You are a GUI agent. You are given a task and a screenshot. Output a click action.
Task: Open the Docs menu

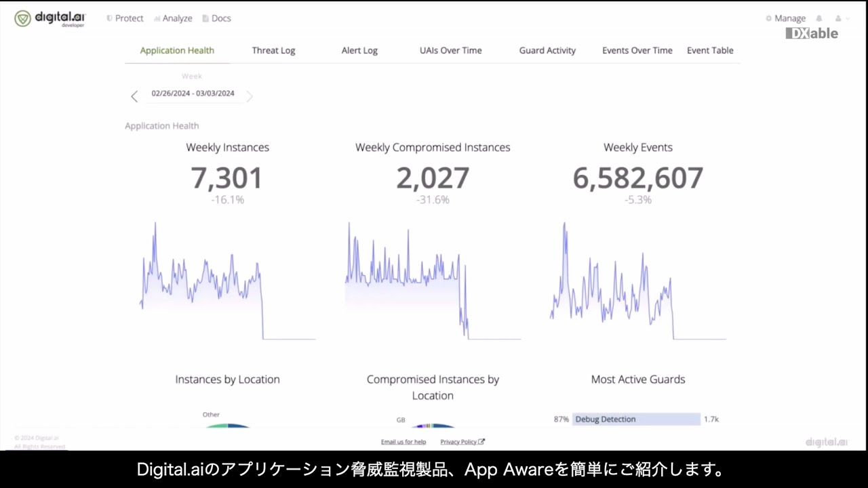[217, 18]
